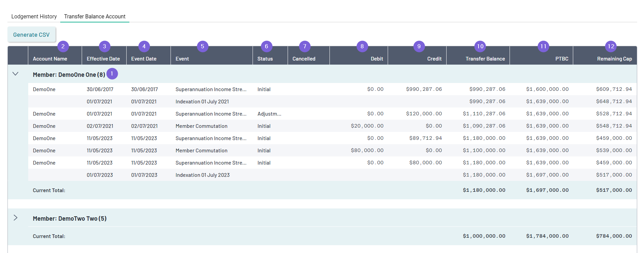Click the $80,000.00 debit value

point(367,150)
